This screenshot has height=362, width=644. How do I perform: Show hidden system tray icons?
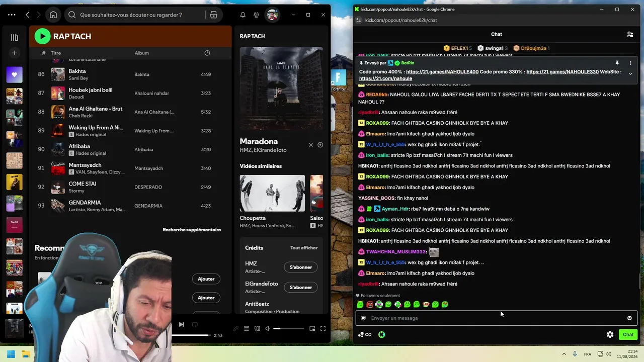564,354
